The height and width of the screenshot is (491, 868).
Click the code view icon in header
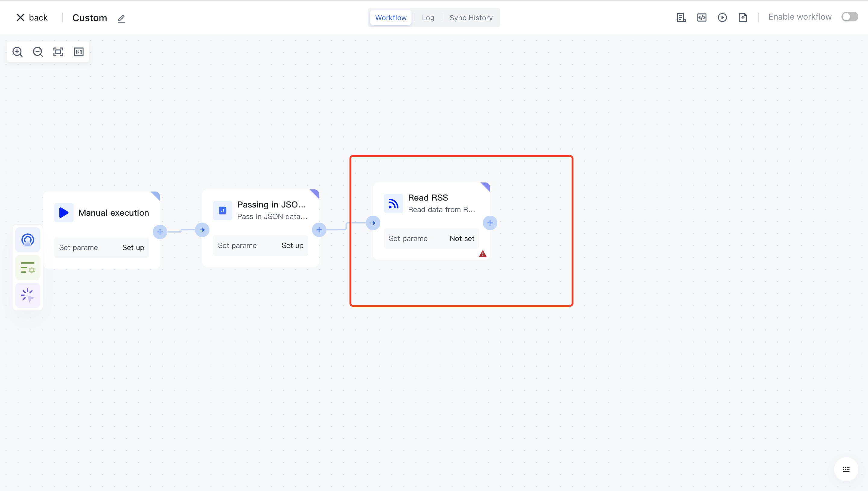pos(702,17)
